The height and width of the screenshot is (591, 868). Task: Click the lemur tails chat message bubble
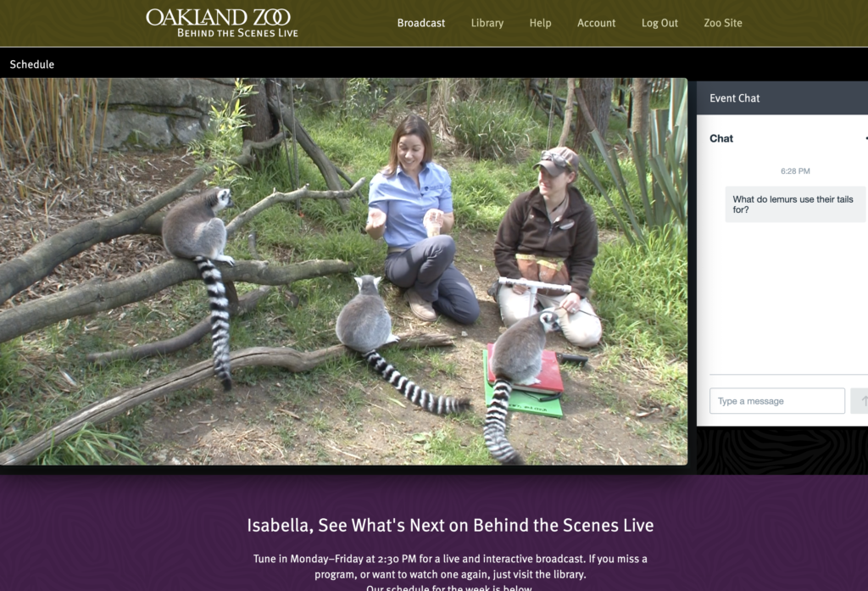[795, 204]
